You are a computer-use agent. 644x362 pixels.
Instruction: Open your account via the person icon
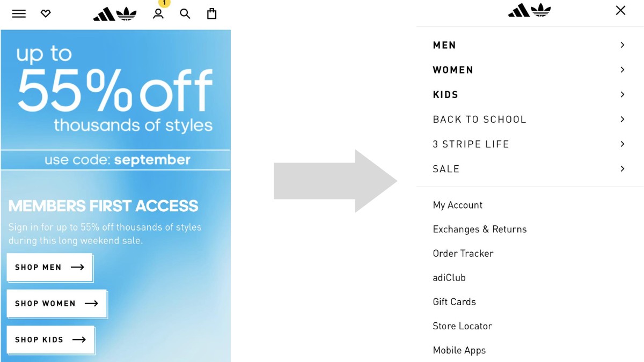tap(158, 14)
